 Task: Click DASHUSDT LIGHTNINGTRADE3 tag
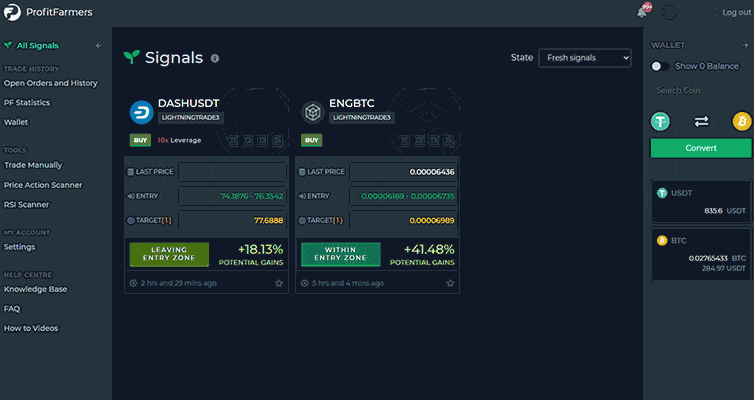click(190, 118)
